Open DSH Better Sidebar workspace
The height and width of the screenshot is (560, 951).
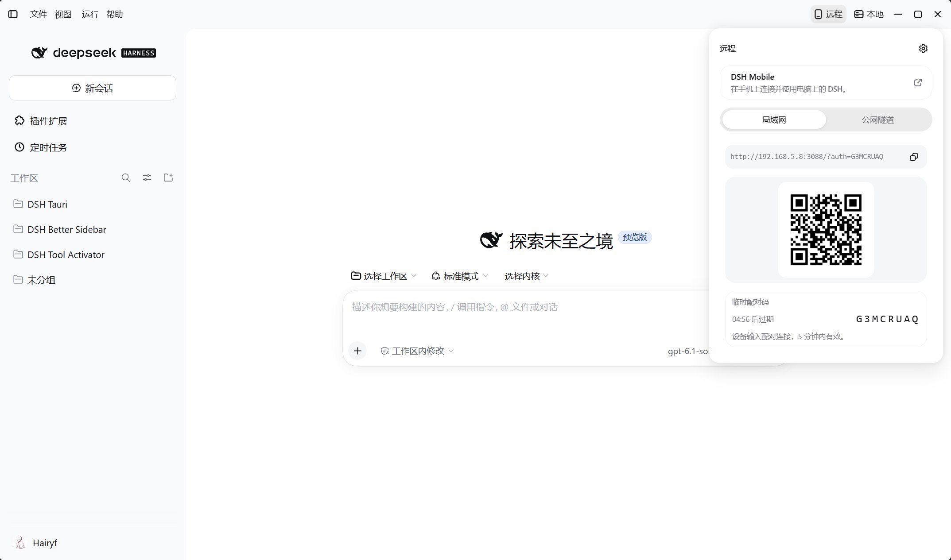(x=93, y=229)
